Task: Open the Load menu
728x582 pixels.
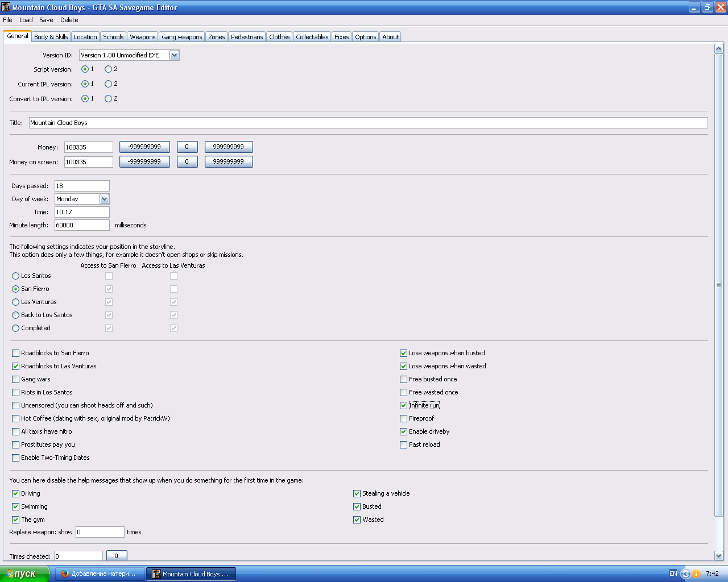Action: pos(26,20)
